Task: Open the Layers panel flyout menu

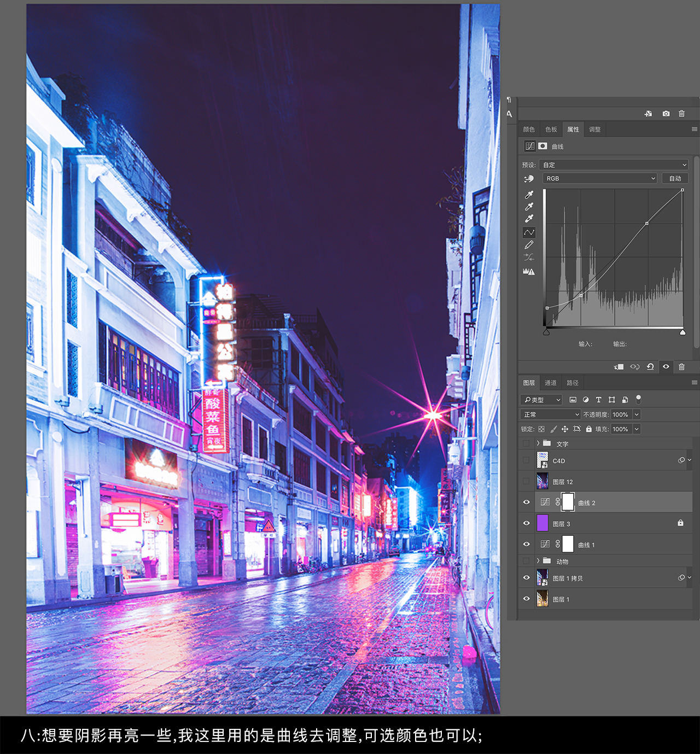Action: click(x=695, y=383)
